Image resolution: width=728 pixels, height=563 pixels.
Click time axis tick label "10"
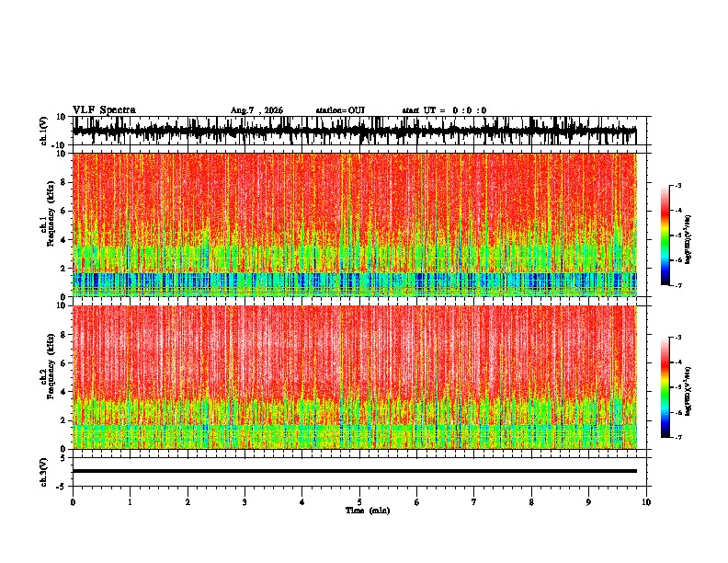coord(646,502)
